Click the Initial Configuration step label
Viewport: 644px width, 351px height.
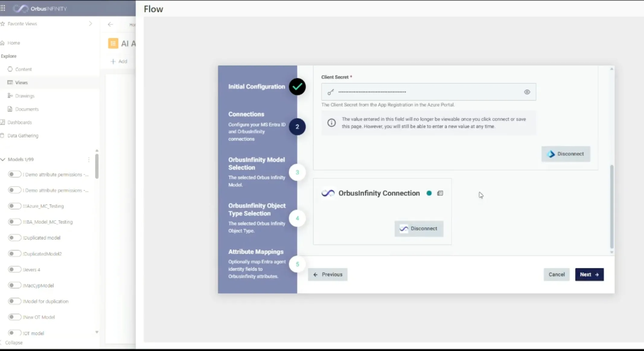point(257,87)
